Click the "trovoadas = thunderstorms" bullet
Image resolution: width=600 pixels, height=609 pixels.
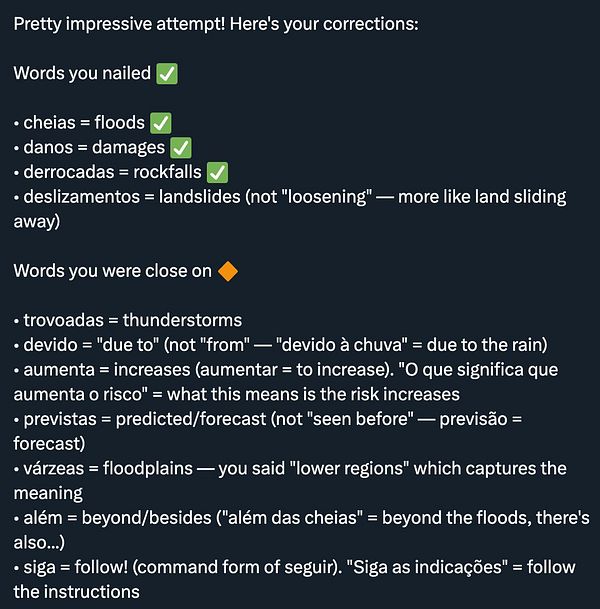(132, 320)
